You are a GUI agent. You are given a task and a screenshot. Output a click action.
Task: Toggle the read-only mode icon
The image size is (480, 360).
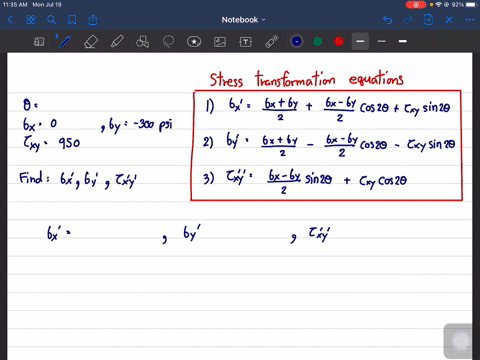(x=39, y=42)
